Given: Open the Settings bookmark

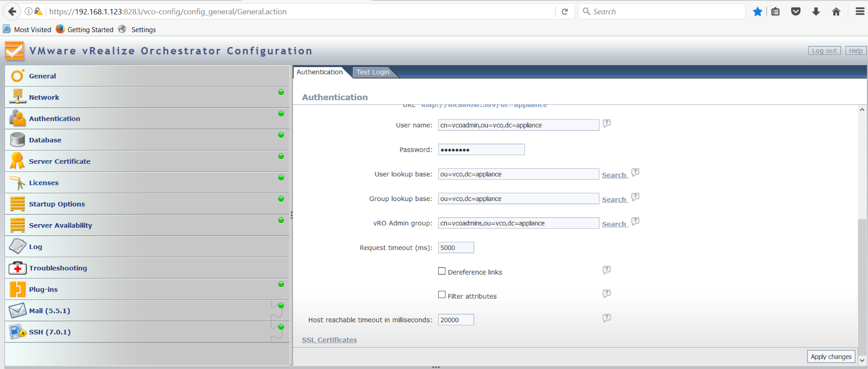Looking at the screenshot, I should pyautogui.click(x=138, y=30).
